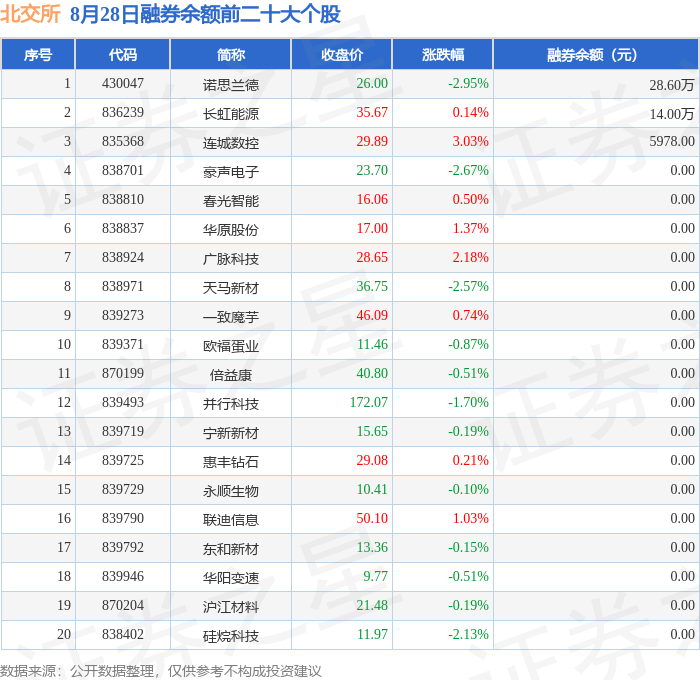The image size is (700, 680).
Task: Click change value -0.10%
Action: click(x=468, y=490)
